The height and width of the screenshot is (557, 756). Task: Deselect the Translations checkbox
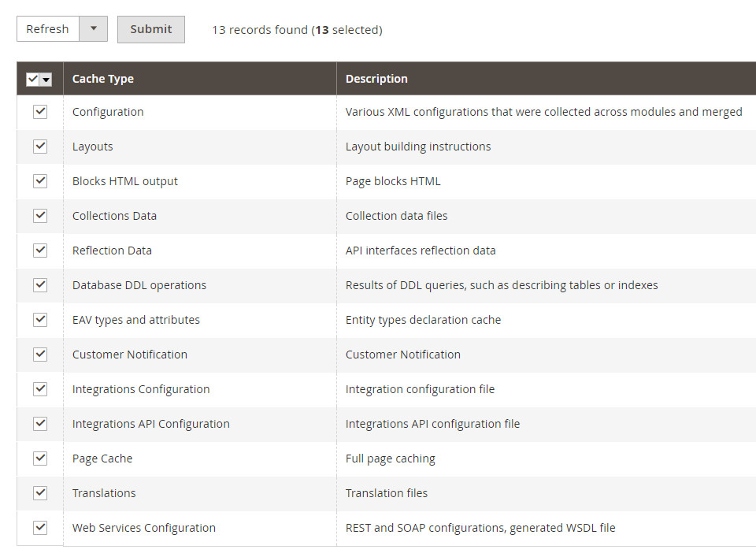click(x=40, y=493)
